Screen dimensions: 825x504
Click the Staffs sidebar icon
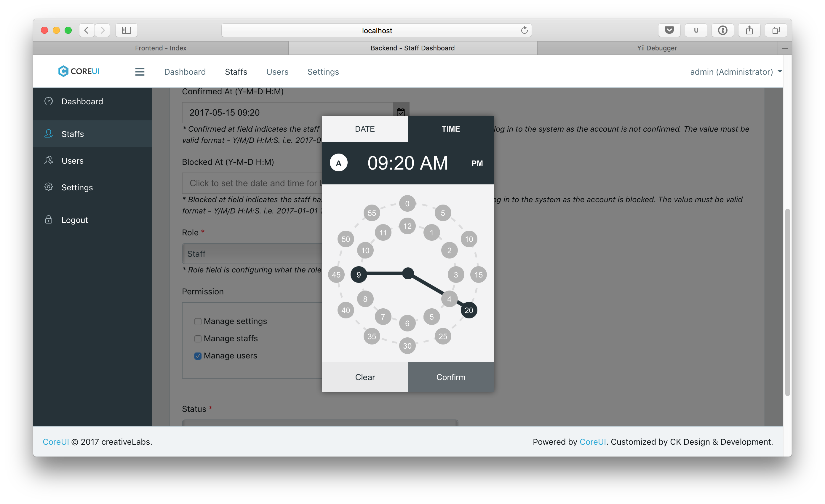point(49,134)
